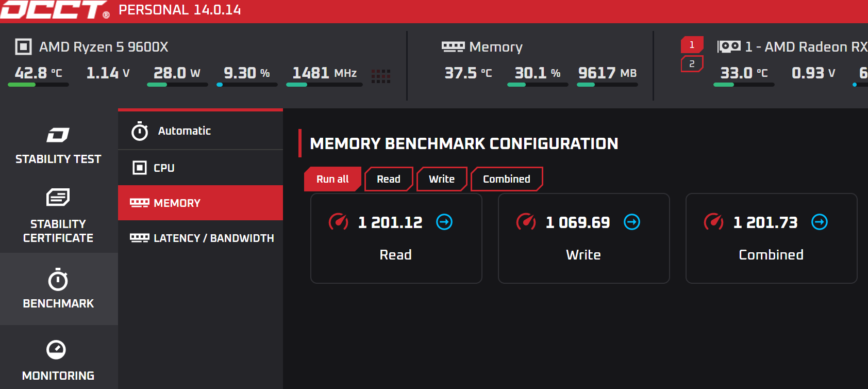Click the CPU power 28.0 W reading
This screenshot has height=389, width=868.
point(177,73)
